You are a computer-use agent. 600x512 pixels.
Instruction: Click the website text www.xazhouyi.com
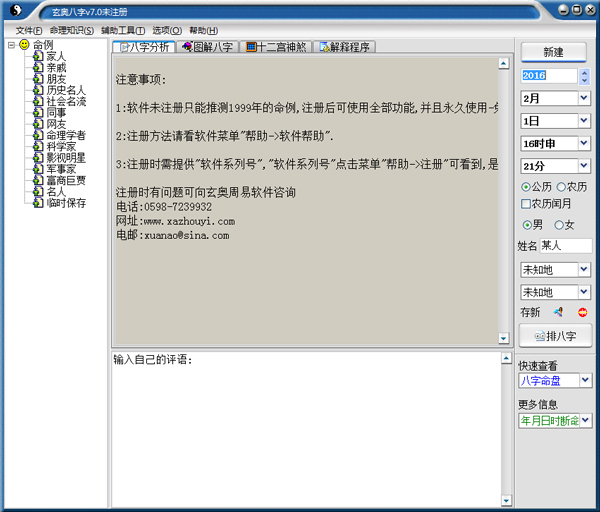coord(189,222)
